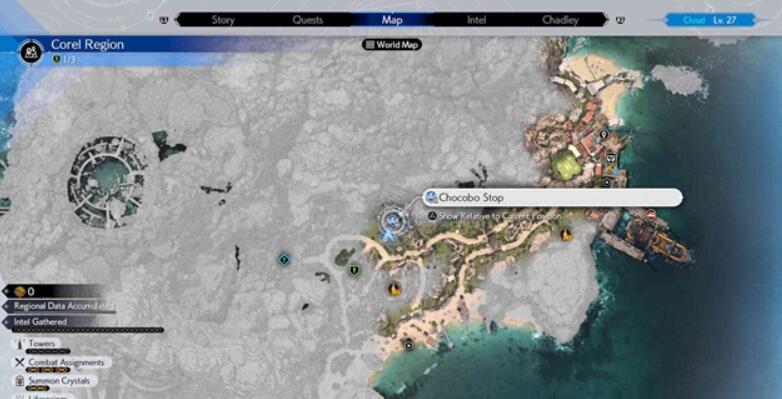The height and width of the screenshot is (399, 782).
Task: Open the Chadley tab
Action: [560, 20]
